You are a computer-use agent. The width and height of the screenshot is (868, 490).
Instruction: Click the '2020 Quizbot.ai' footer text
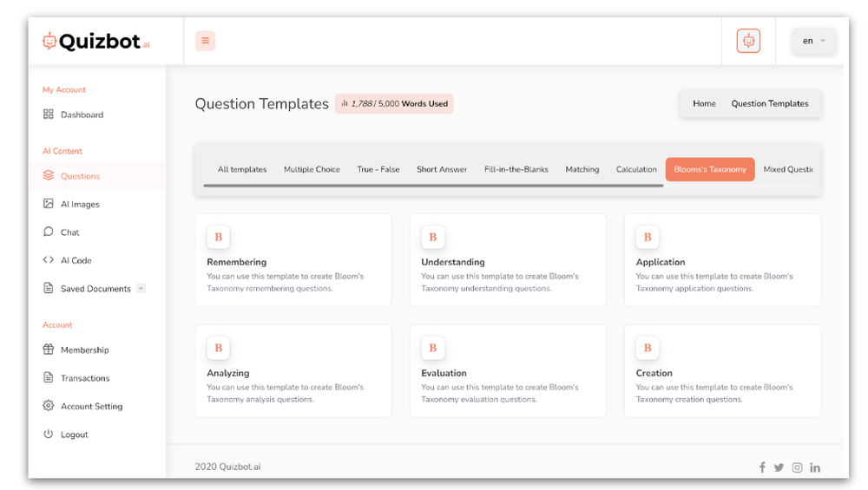pyautogui.click(x=227, y=467)
